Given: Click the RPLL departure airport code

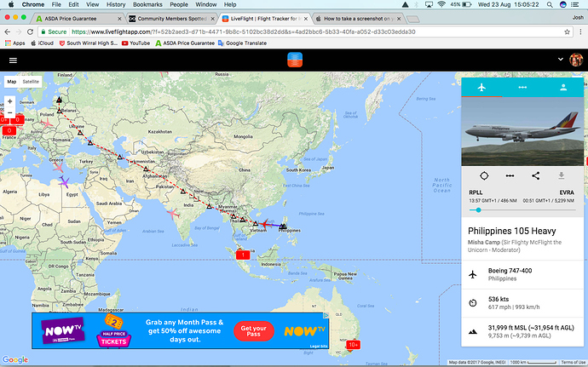Looking at the screenshot, I should 476,192.
